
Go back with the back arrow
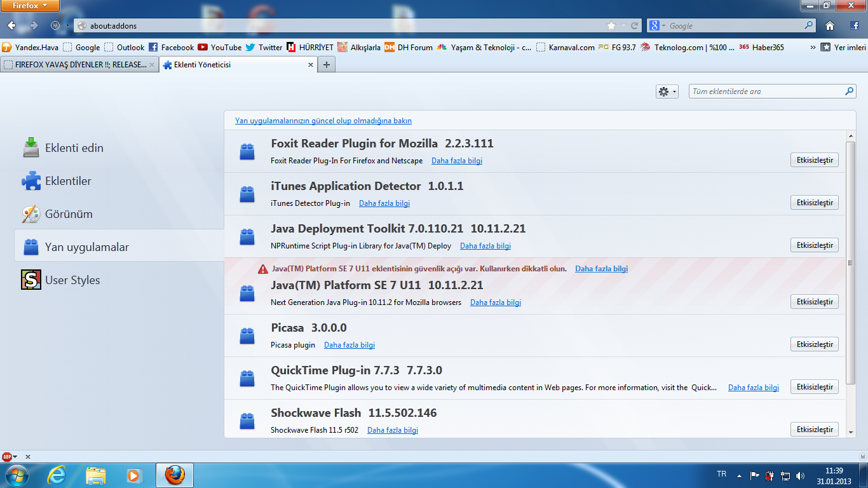(12, 25)
